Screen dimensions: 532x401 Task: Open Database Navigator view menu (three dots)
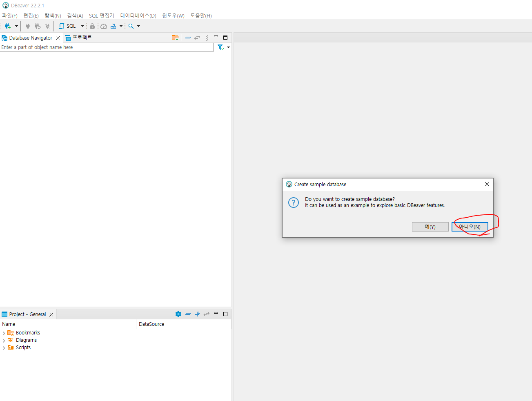(207, 38)
